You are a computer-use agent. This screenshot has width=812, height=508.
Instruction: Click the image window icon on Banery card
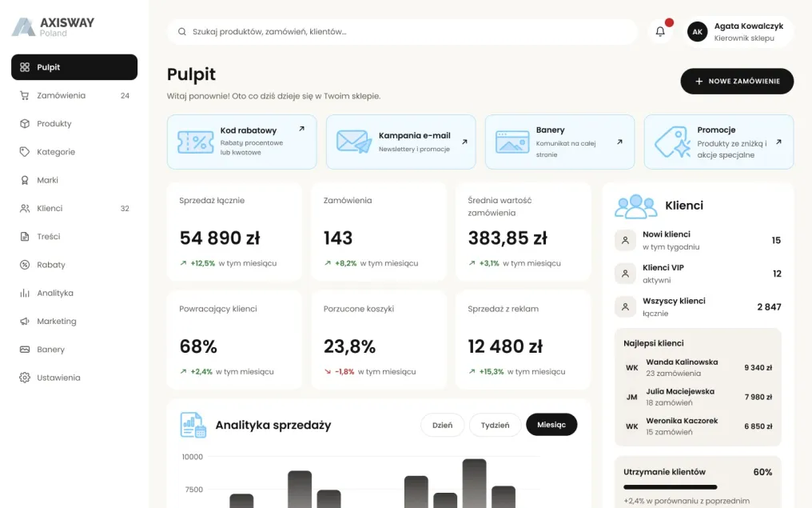click(x=512, y=142)
